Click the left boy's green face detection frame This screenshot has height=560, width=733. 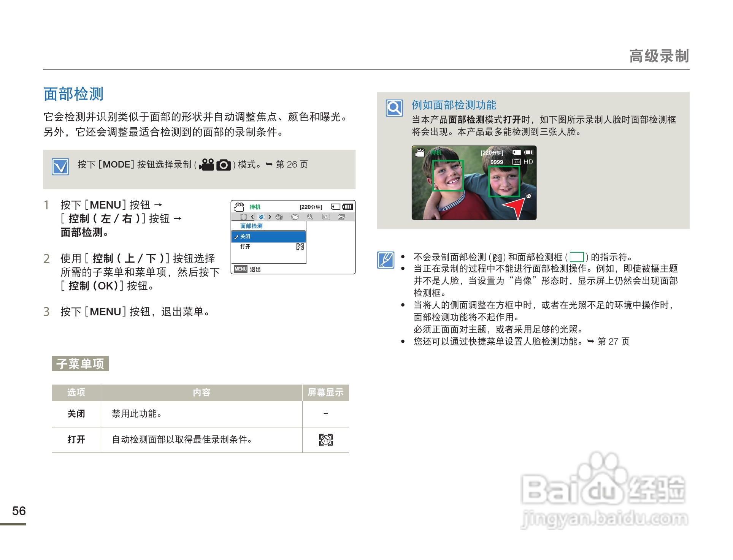click(x=448, y=176)
